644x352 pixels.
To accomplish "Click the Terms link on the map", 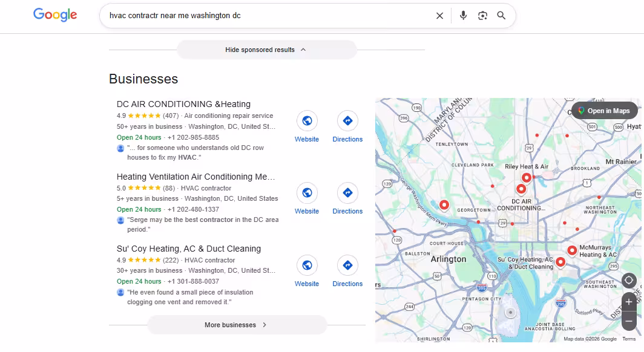I will pyautogui.click(x=629, y=339).
